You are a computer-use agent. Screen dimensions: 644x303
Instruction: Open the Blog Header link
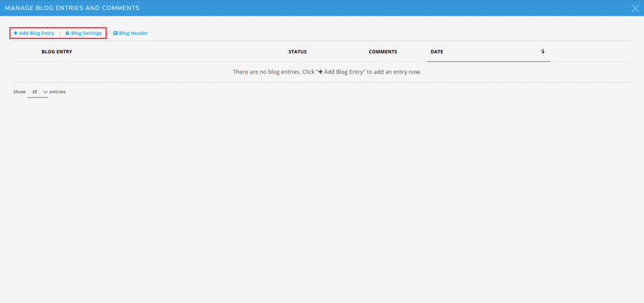pos(131,33)
